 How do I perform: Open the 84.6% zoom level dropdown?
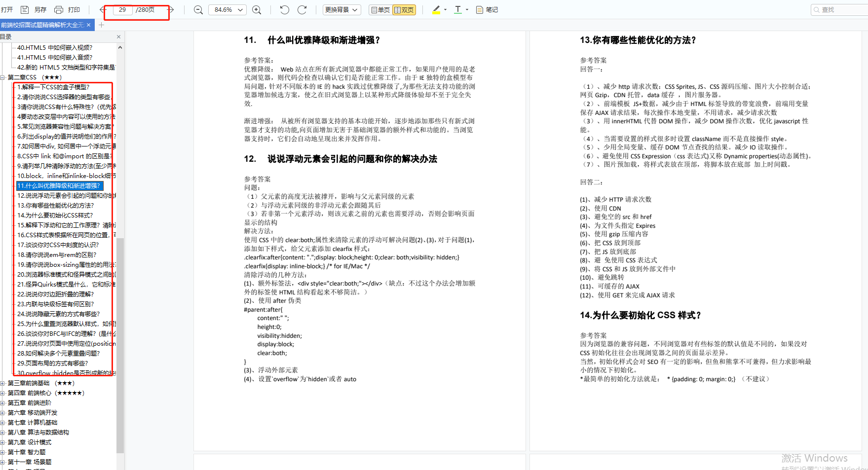227,10
